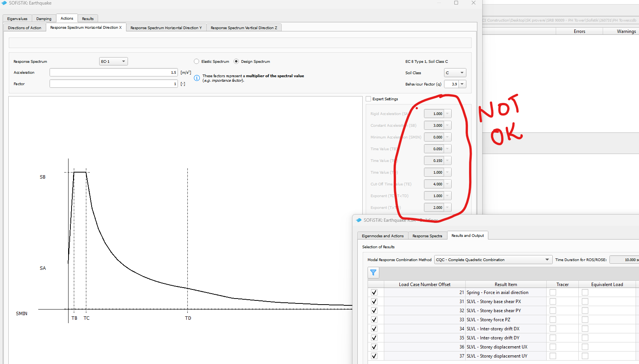The height and width of the screenshot is (364, 639).
Task: Open the Eigenmodes and Actions tab
Action: (x=383, y=236)
